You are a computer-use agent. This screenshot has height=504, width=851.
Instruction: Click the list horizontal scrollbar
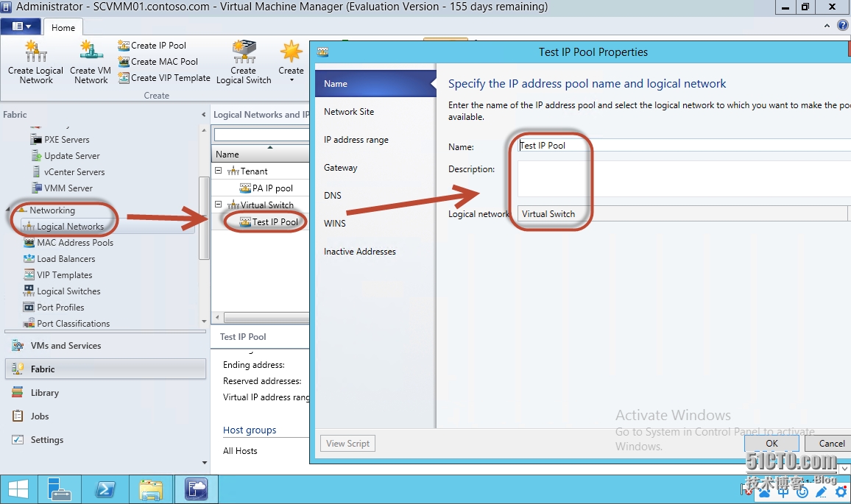(266, 317)
